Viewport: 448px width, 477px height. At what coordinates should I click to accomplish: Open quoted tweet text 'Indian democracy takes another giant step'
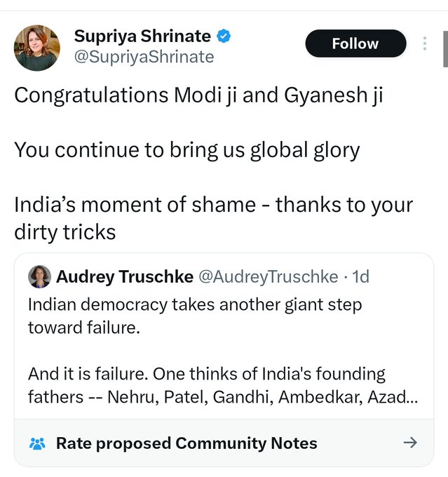click(195, 305)
